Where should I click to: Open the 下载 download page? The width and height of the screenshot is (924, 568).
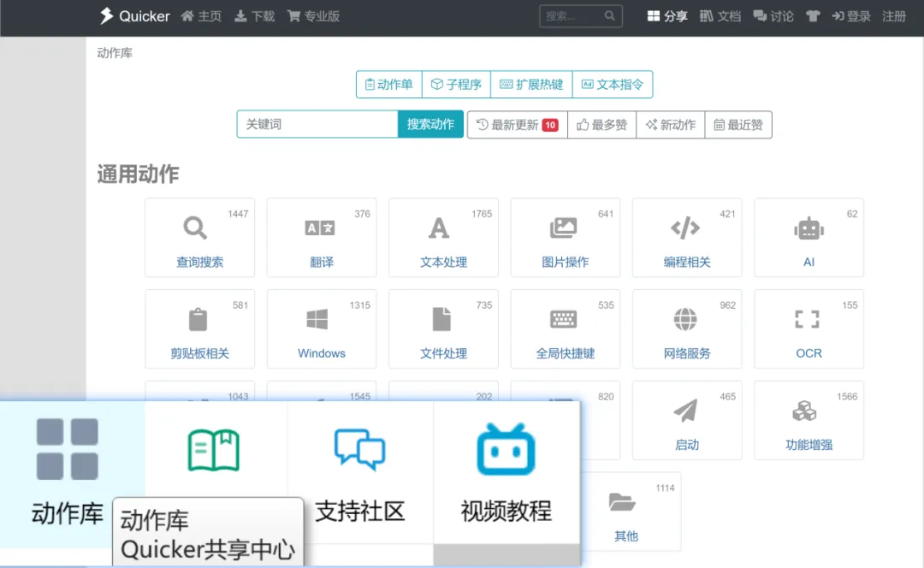255,16
